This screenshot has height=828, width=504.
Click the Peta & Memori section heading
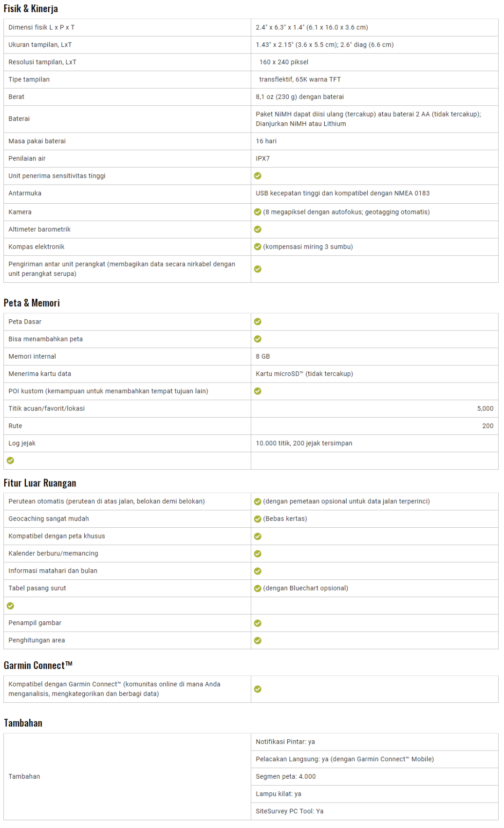coord(32,303)
